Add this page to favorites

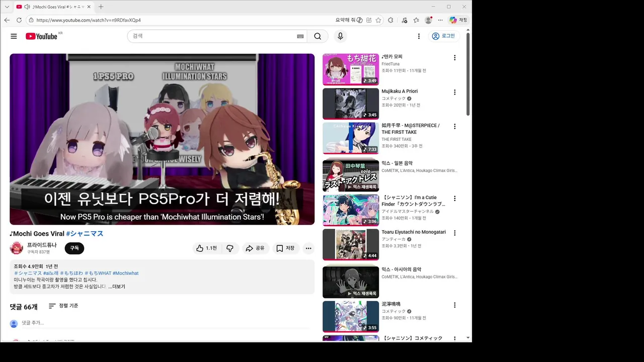(378, 20)
